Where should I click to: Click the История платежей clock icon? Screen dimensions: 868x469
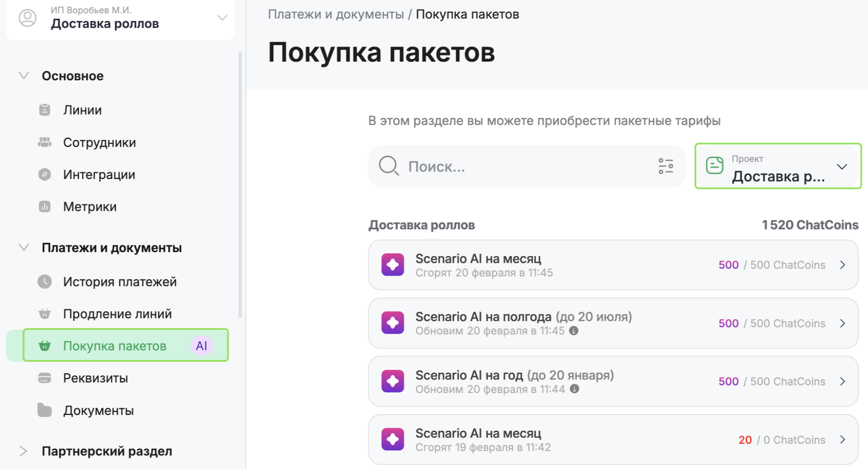(45, 282)
